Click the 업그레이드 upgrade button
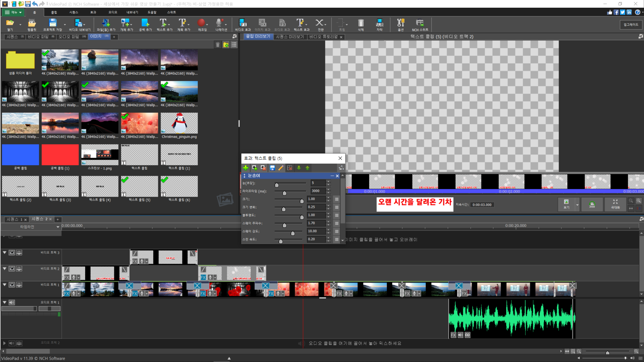Viewport: 644px width, 362px height. pyautogui.click(x=631, y=24)
